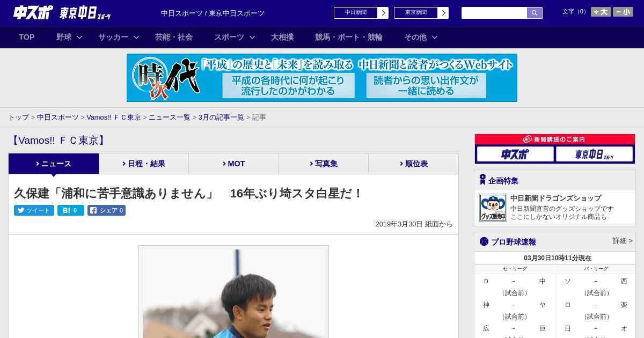Screen dimensions: 644x338
Task: Click the date text 2019年3月30日 紙面から
Action: [x=414, y=224]
